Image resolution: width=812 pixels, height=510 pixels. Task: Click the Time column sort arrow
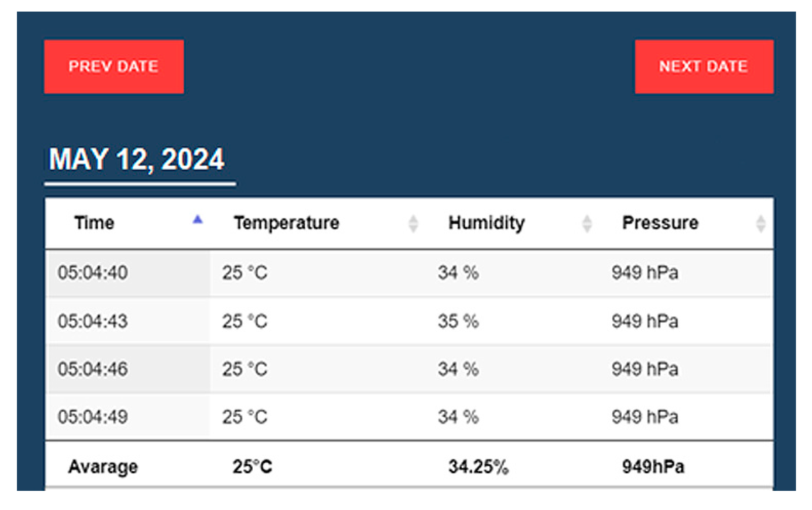pyautogui.click(x=197, y=220)
